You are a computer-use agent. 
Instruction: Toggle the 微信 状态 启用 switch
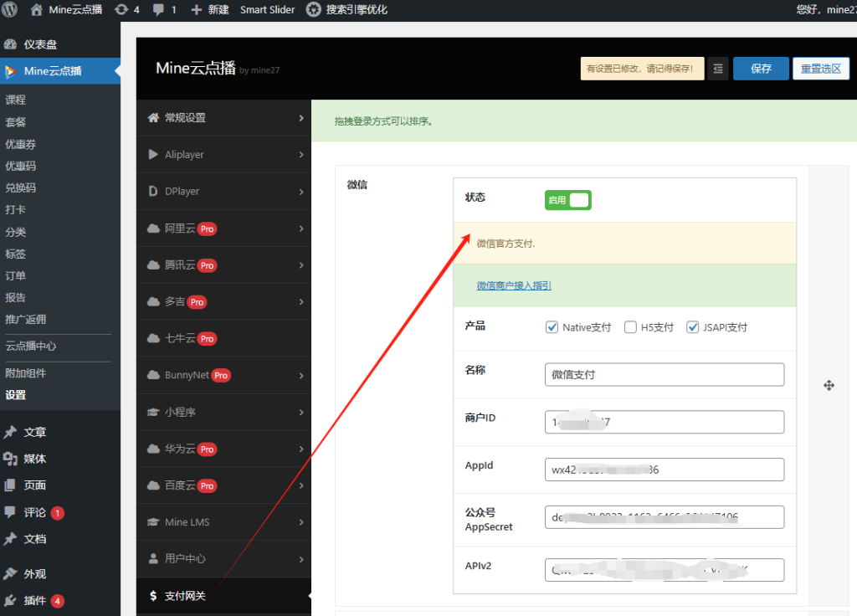568,200
